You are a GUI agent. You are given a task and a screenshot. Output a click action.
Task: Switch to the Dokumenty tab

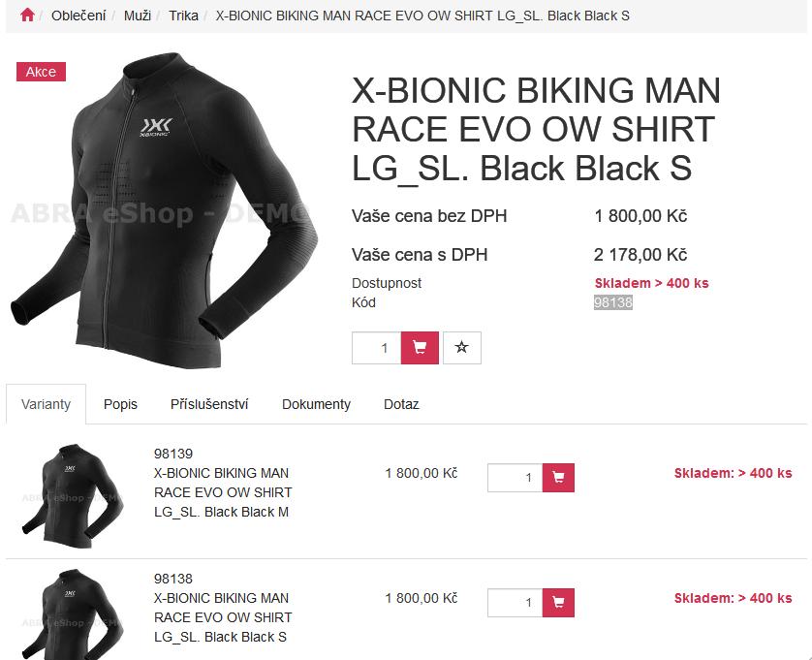(316, 404)
